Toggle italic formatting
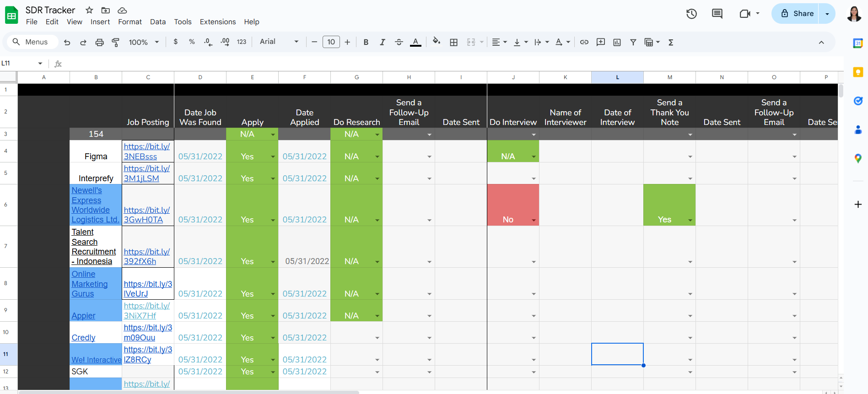Screen dimensions: 868x394 (x=383, y=42)
